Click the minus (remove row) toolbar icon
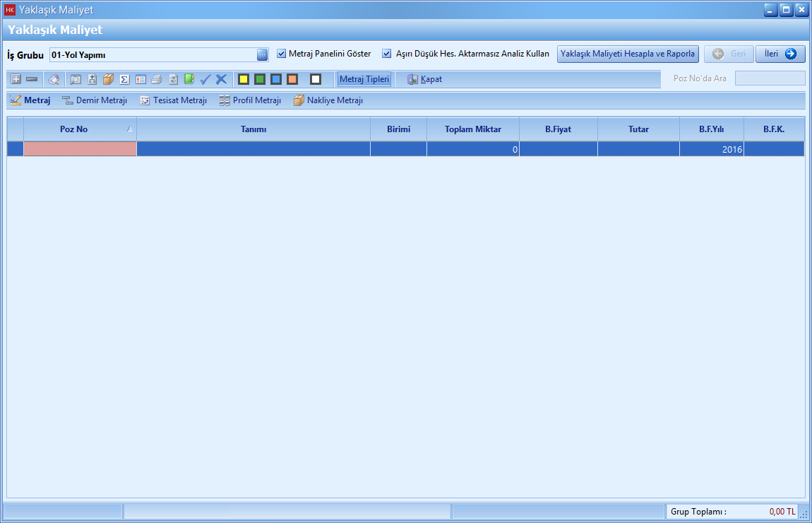 tap(32, 79)
